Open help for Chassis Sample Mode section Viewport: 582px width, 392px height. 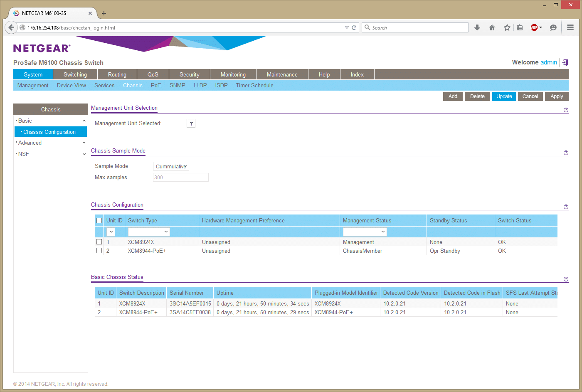(x=566, y=153)
